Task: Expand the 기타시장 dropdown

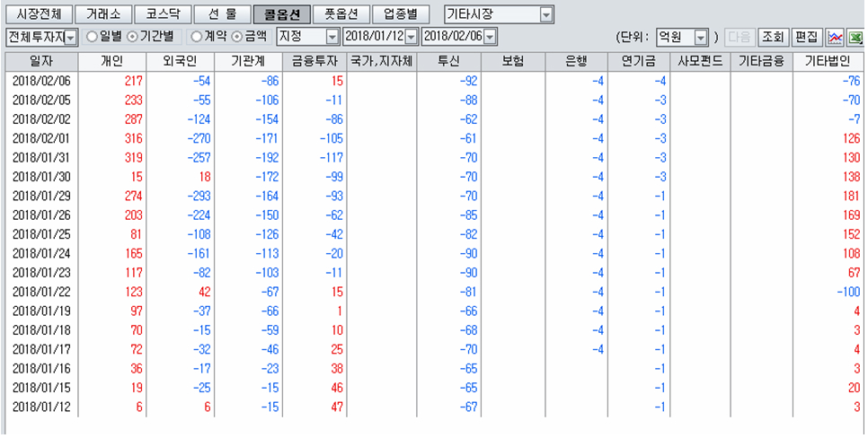Action: tap(546, 15)
